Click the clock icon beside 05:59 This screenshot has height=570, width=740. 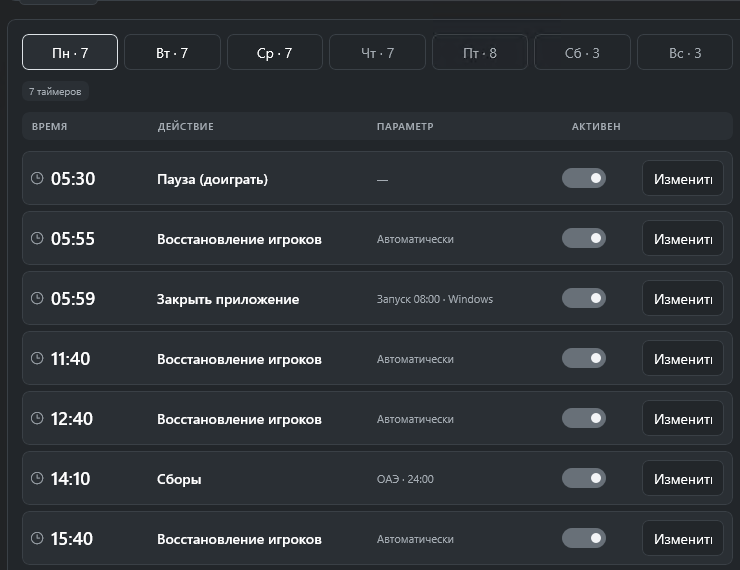coord(37,298)
